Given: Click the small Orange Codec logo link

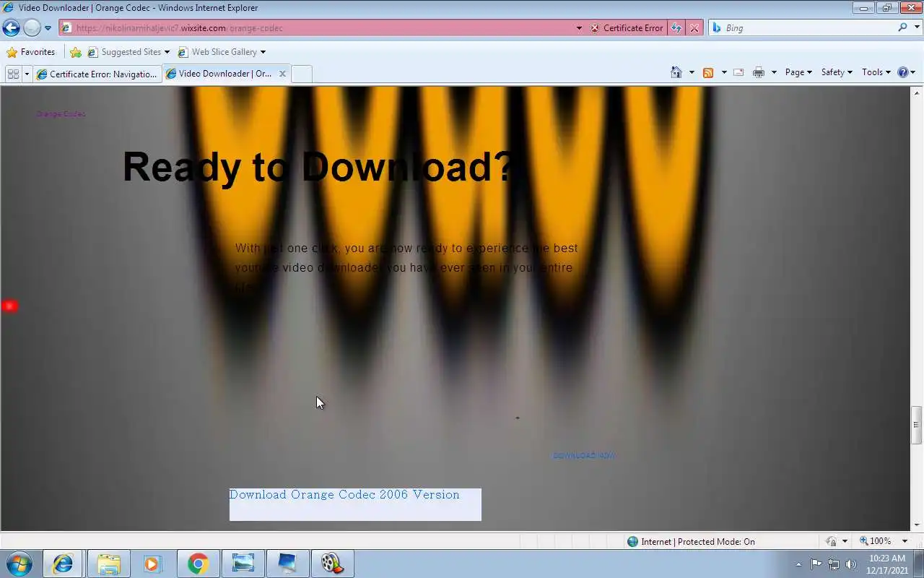Looking at the screenshot, I should pyautogui.click(x=61, y=114).
